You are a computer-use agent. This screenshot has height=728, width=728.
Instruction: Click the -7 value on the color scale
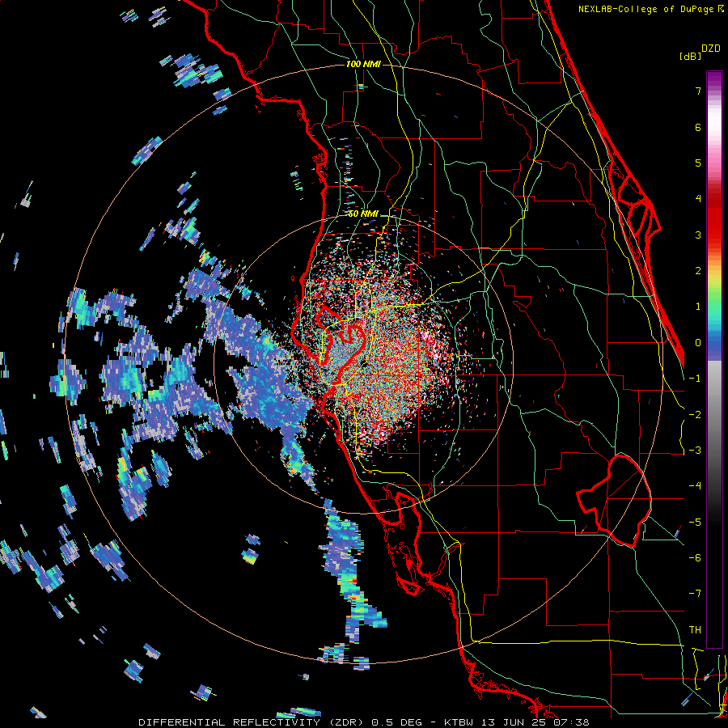(695, 594)
